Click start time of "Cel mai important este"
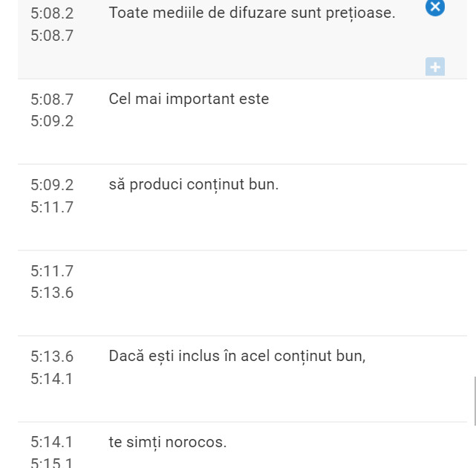The height and width of the screenshot is (468, 476). click(52, 99)
